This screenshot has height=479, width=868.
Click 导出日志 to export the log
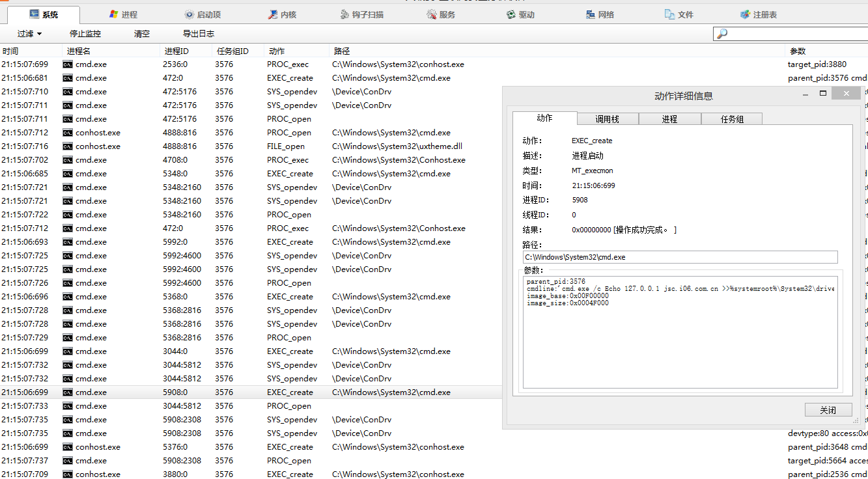pyautogui.click(x=199, y=34)
